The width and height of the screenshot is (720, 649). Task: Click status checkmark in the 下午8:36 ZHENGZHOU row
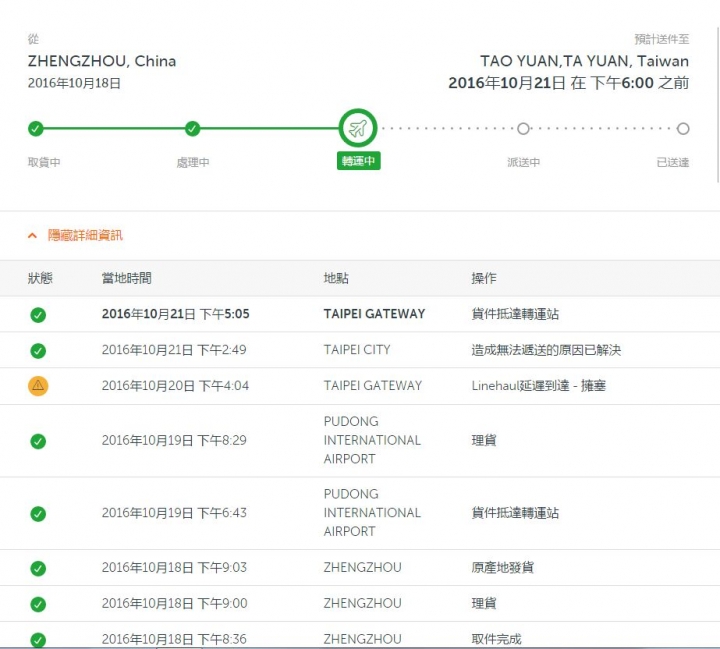point(38,639)
